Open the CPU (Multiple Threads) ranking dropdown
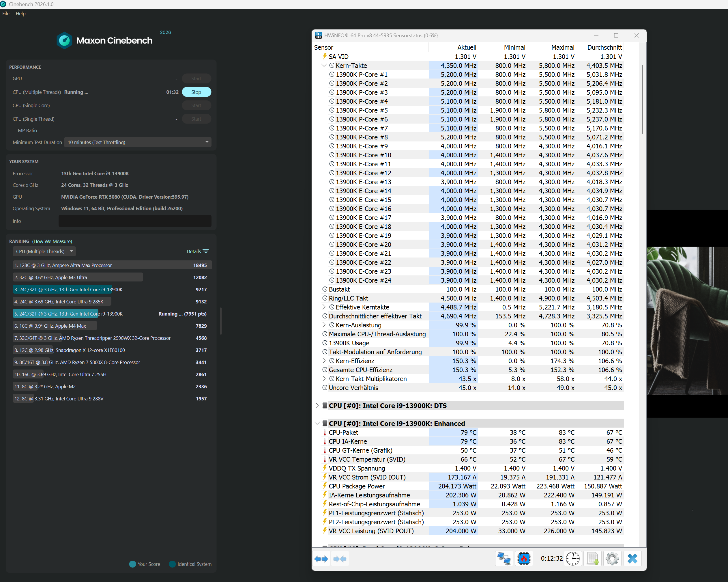Viewport: 728px width, 582px height. [44, 251]
